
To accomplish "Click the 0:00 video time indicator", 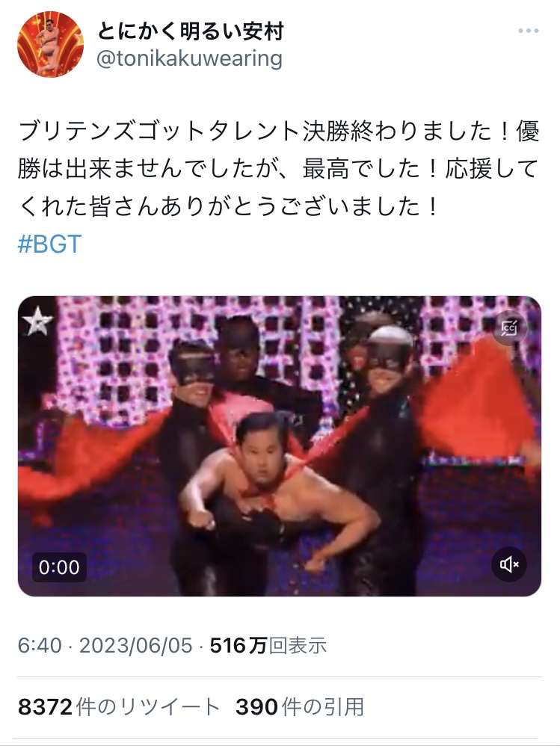I will coord(59,567).
